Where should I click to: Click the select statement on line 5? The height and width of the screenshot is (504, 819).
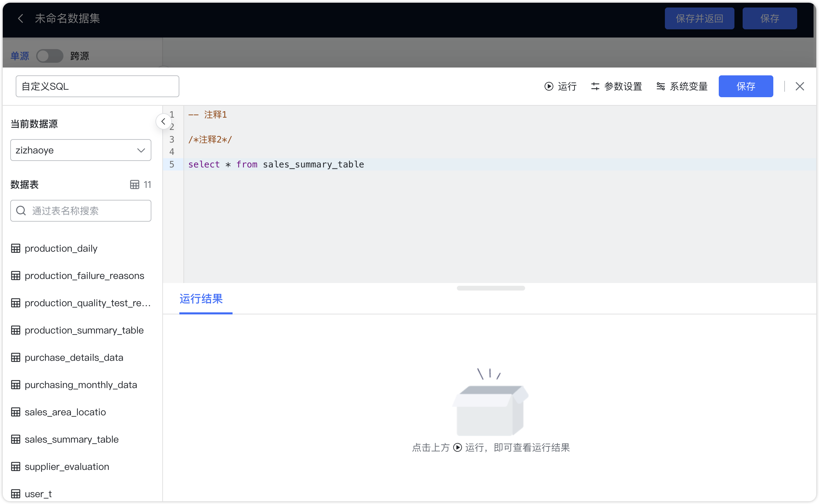[x=276, y=164]
